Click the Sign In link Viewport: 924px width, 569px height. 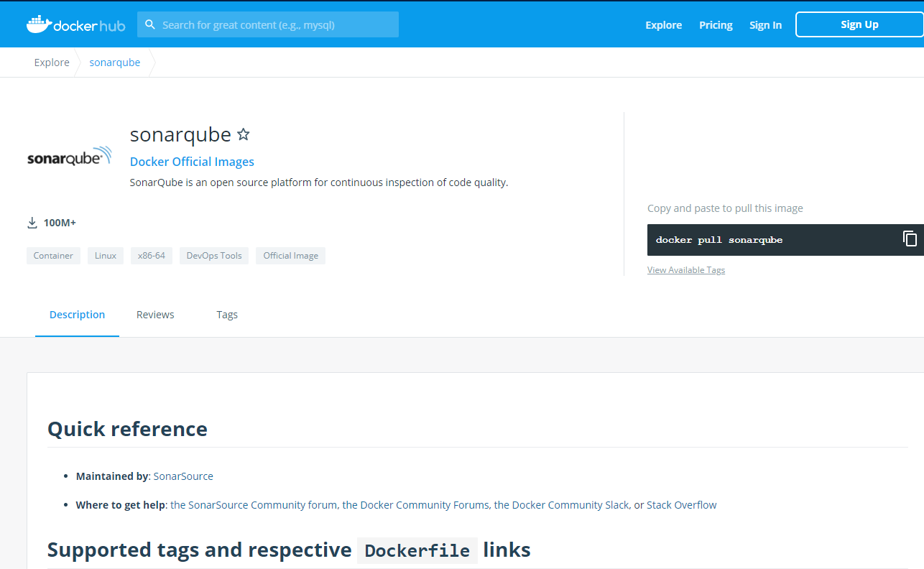click(765, 24)
